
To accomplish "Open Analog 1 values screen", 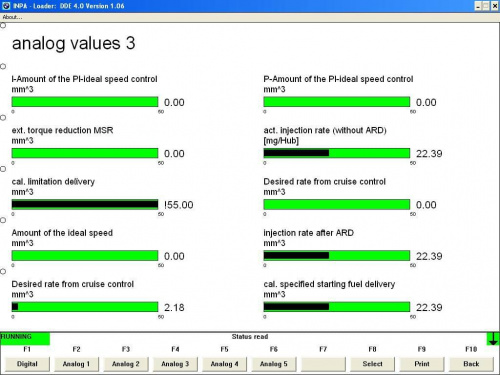I will pyautogui.click(x=76, y=364).
